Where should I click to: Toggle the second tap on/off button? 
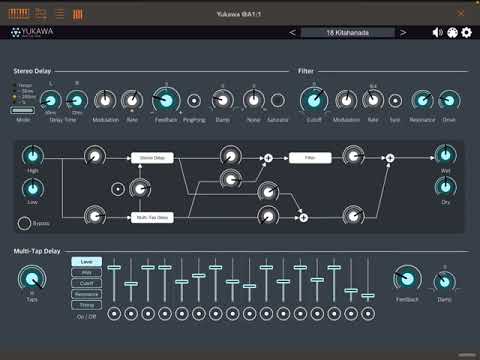tap(131, 314)
